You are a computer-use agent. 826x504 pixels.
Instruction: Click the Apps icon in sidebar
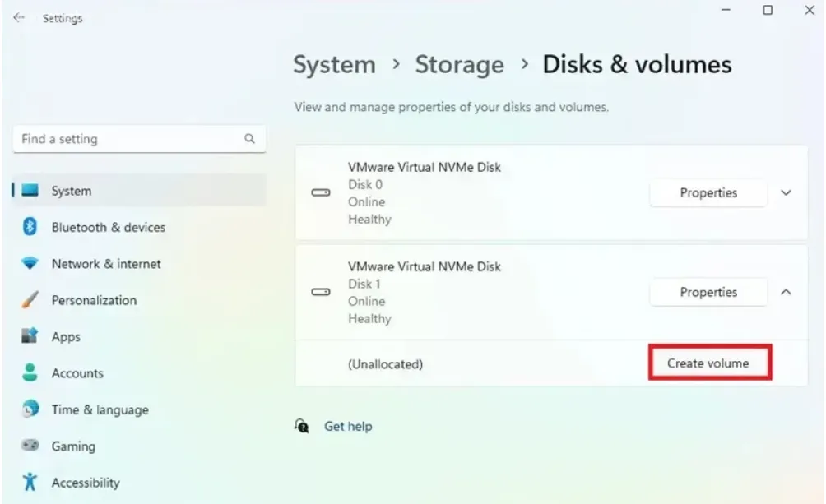coord(30,336)
